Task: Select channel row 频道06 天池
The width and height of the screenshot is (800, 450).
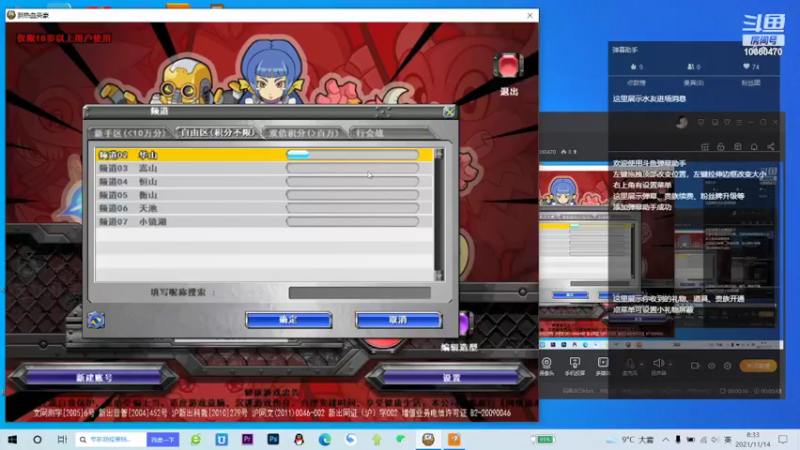Action: 264,208
